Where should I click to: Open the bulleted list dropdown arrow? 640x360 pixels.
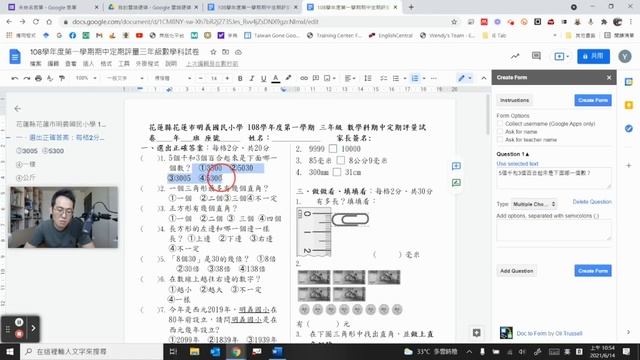click(x=404, y=78)
